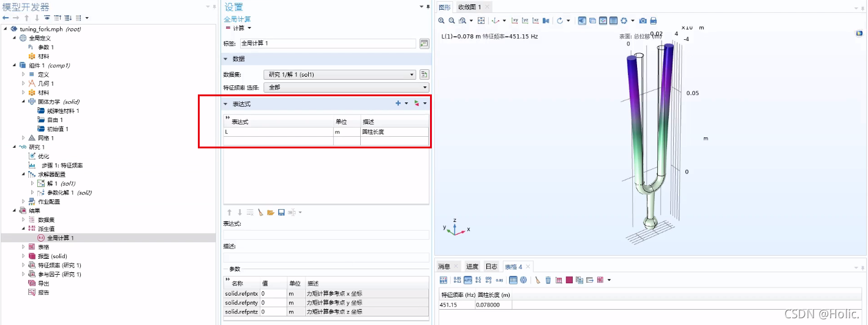Click the load from file folder icon

pos(270,212)
